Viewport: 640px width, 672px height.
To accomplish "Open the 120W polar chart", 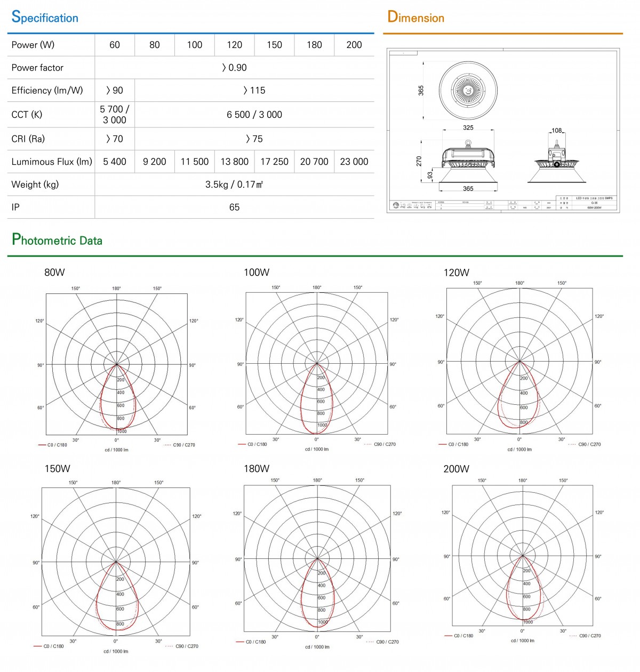I will (x=519, y=361).
